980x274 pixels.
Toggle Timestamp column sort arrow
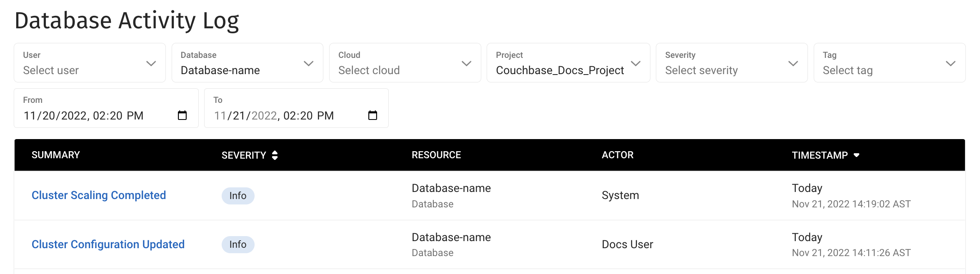pyautogui.click(x=856, y=155)
